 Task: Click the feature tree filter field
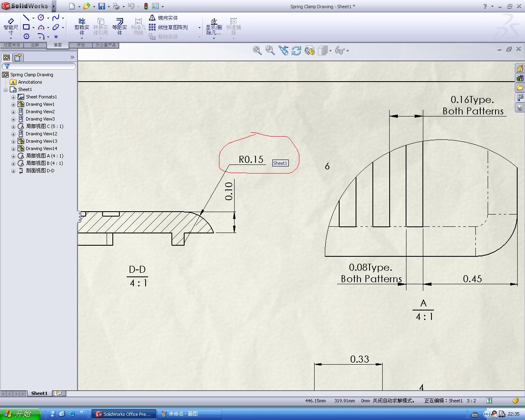(x=39, y=66)
